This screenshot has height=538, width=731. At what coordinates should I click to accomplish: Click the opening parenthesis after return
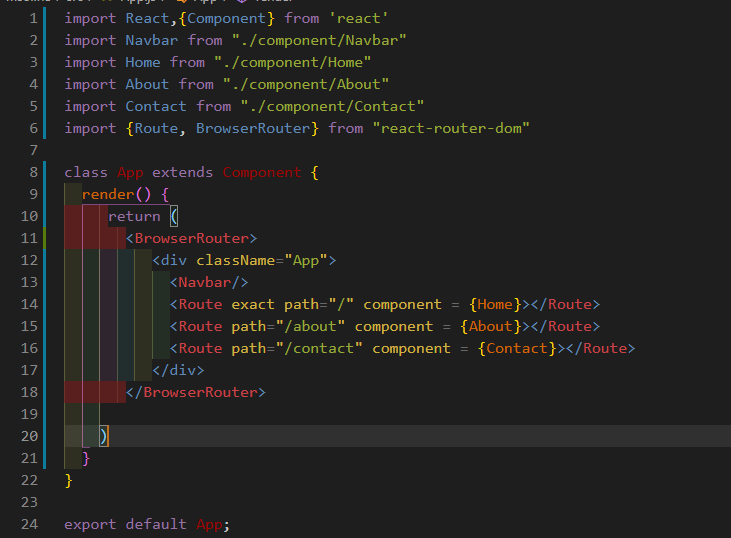coord(174,216)
